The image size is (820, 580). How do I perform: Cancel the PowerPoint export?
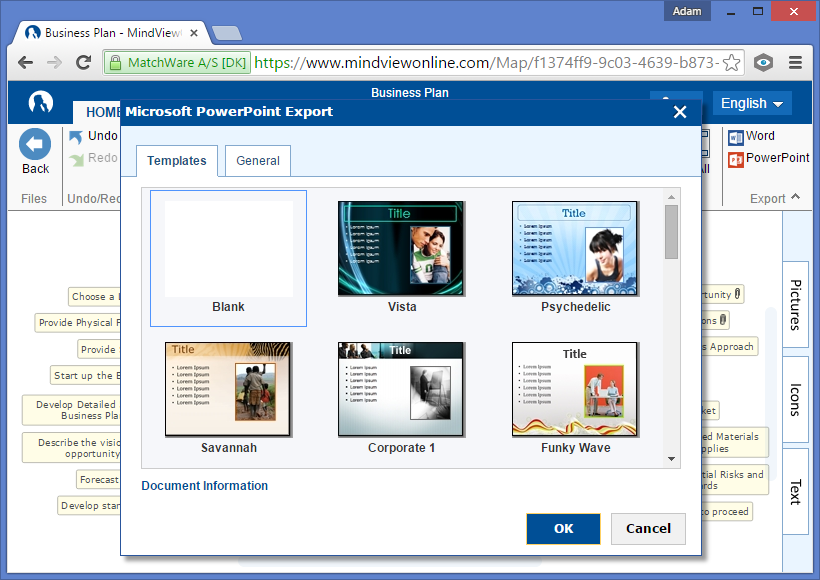point(648,529)
